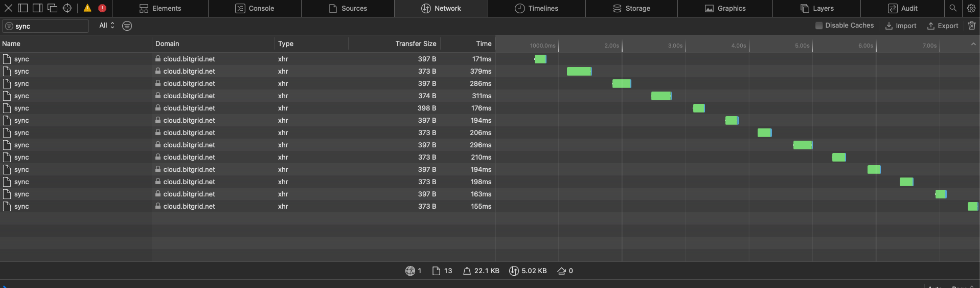
Task: Open the Elements tab
Action: [x=160, y=8]
